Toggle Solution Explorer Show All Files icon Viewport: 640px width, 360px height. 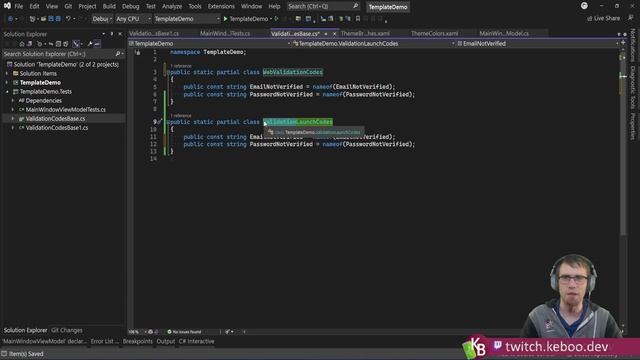point(66,44)
